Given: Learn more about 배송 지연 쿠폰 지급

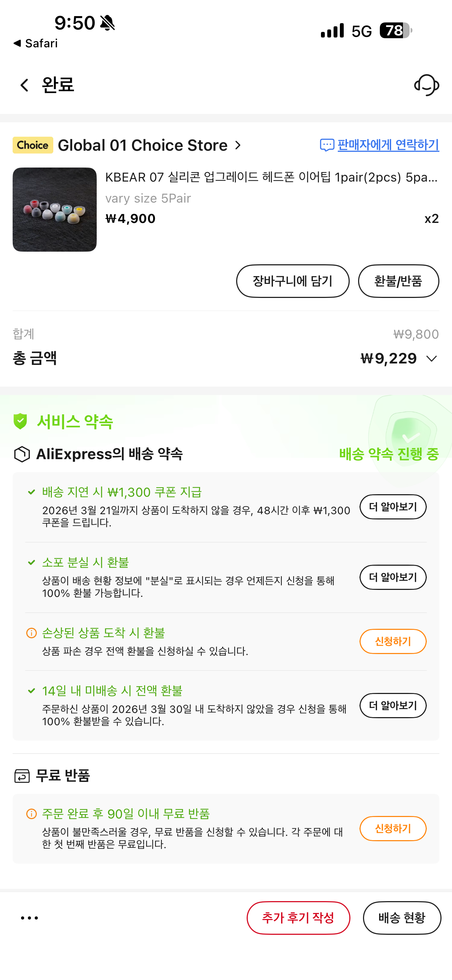Looking at the screenshot, I should (x=393, y=507).
